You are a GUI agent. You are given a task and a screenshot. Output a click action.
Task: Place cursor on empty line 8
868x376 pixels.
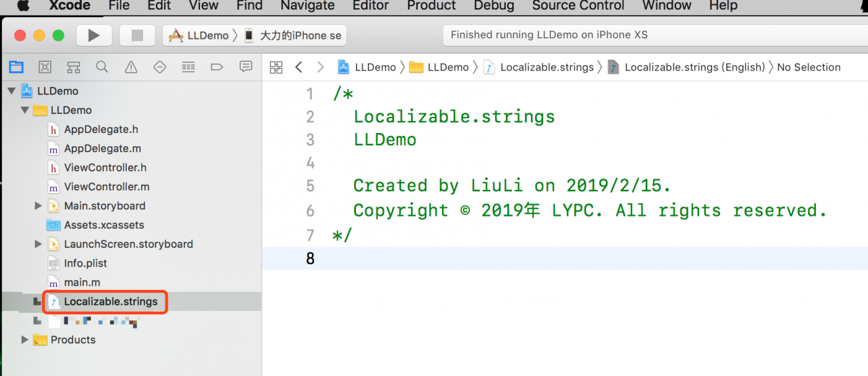coord(565,259)
